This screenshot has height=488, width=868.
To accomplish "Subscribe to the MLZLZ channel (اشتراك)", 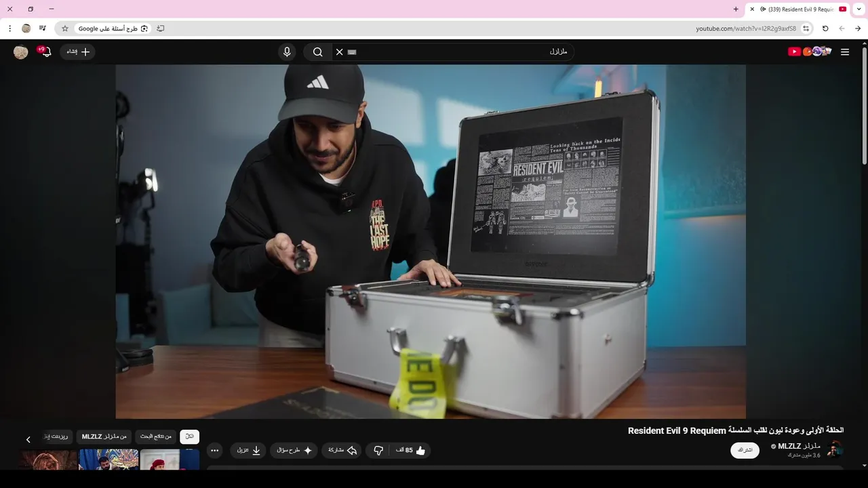I will 745,450.
